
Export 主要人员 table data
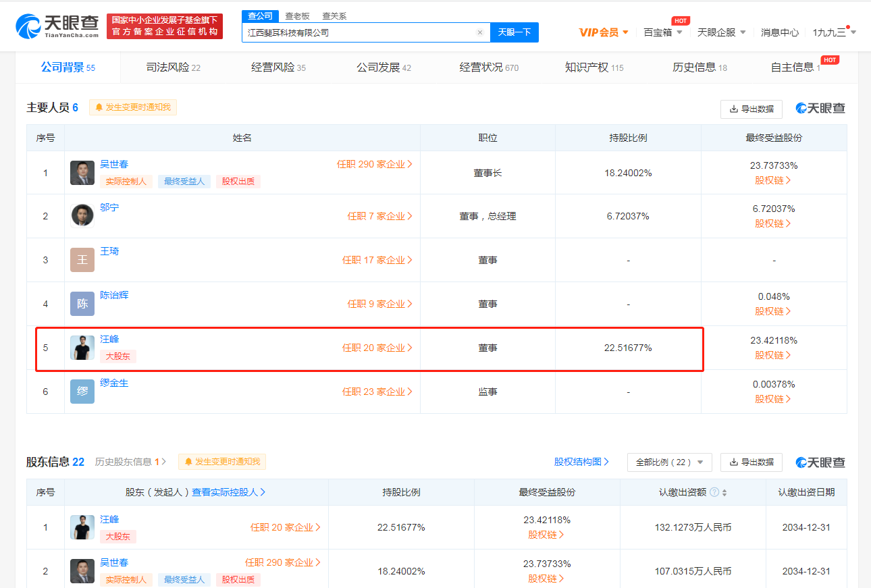[751, 109]
